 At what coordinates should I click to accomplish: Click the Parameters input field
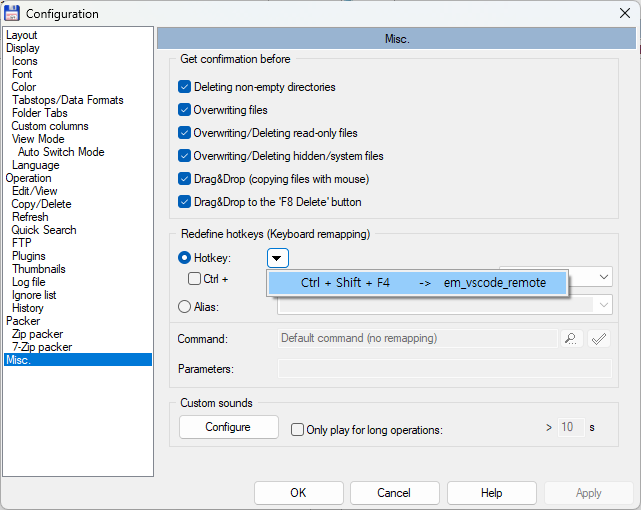tap(444, 369)
